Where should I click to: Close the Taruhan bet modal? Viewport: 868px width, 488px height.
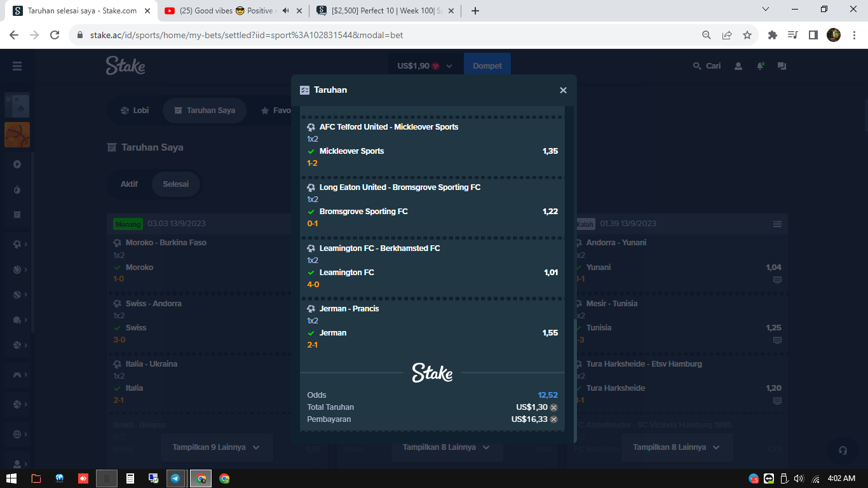click(563, 90)
